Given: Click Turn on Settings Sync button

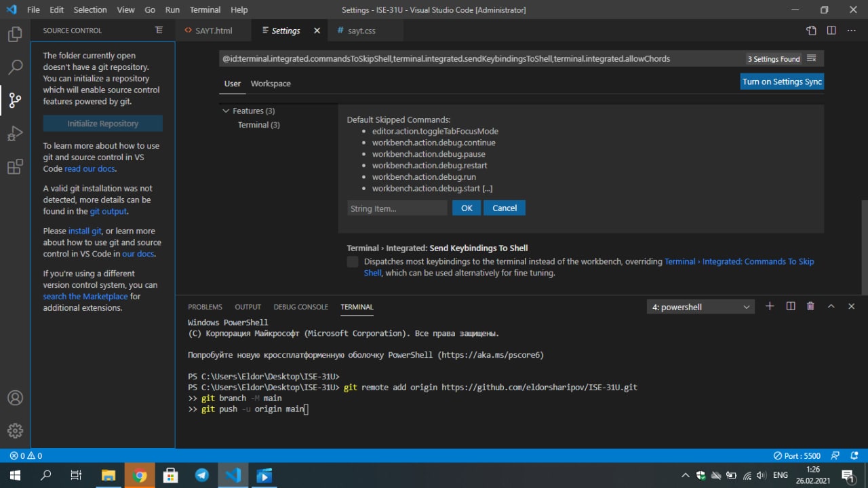Looking at the screenshot, I should [782, 81].
